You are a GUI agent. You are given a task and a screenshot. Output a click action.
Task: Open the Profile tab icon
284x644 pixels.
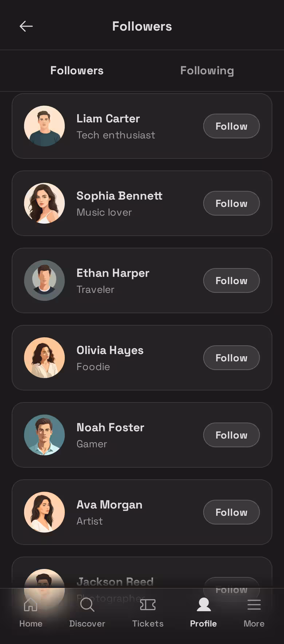[x=204, y=605]
